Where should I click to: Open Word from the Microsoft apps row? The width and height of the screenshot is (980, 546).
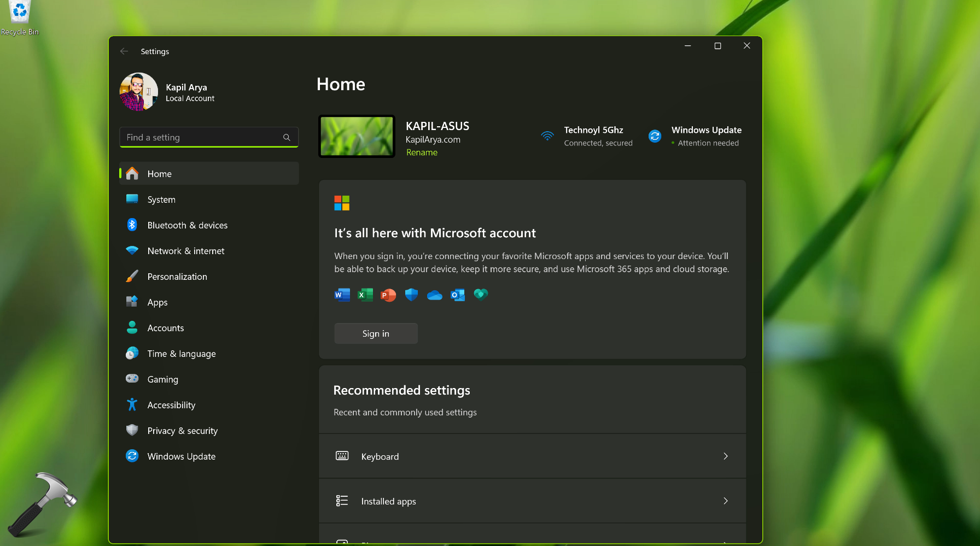point(342,295)
